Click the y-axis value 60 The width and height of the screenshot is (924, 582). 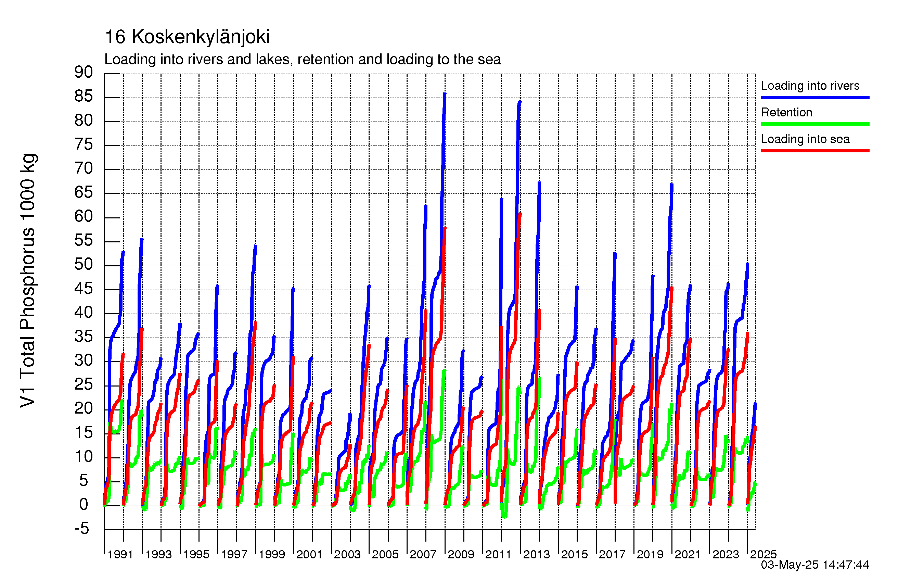[84, 216]
